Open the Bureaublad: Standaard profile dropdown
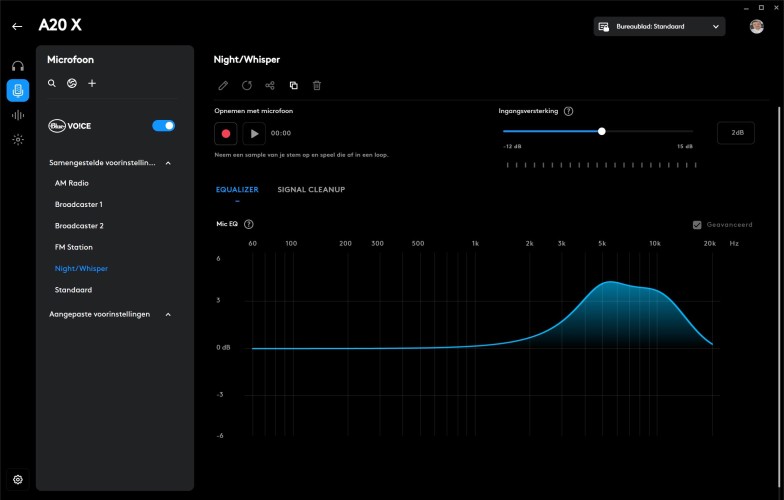 pyautogui.click(x=659, y=27)
